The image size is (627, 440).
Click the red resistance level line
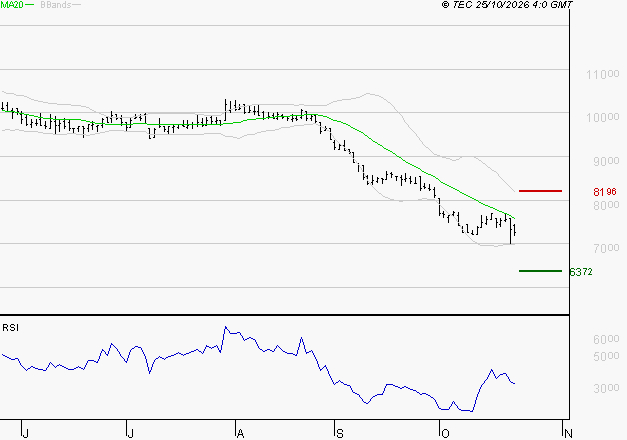point(540,191)
